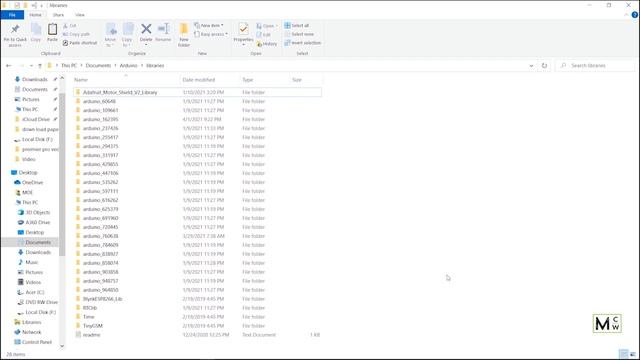640x360 pixels.
Task: Open the New item dropdown
Action: [209, 25]
